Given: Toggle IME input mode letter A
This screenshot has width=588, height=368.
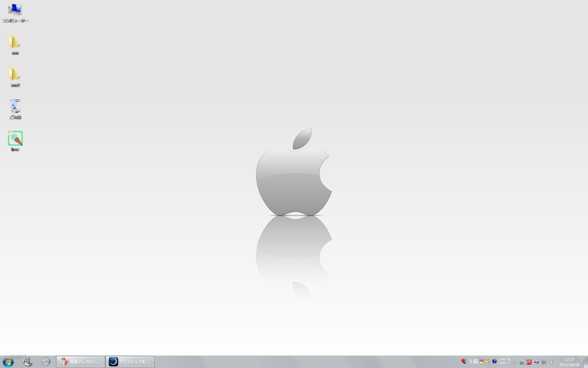Looking at the screenshot, I should coord(471,362).
